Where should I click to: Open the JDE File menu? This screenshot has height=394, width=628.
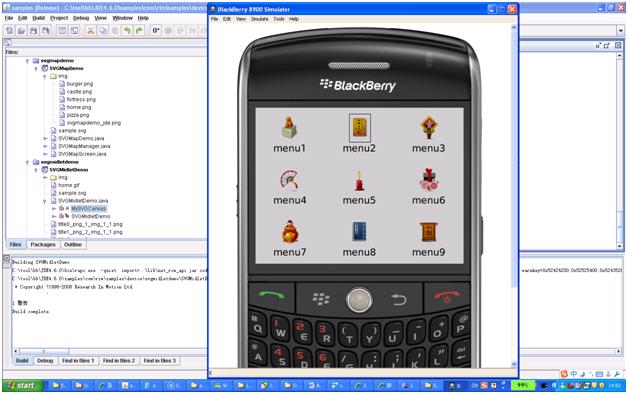9,18
